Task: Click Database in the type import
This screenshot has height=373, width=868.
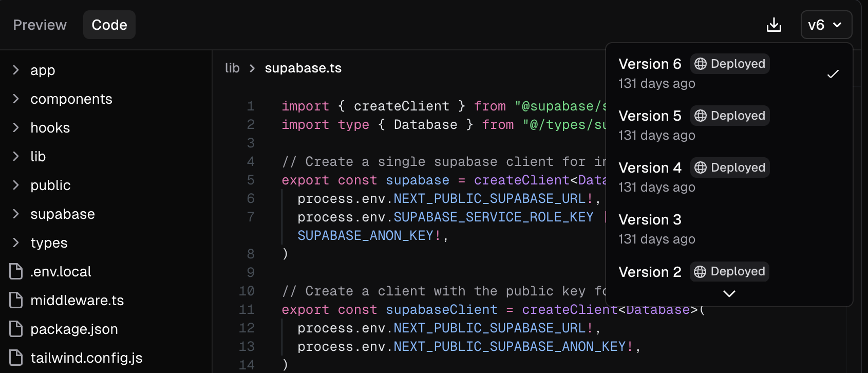Action: (425, 125)
